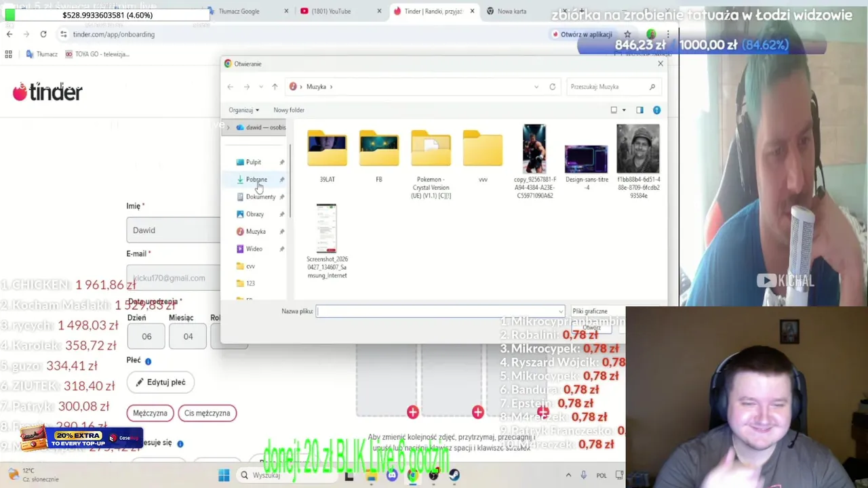Open the view options dropdown arrow
This screenshot has width=868, height=488.
pos(624,110)
